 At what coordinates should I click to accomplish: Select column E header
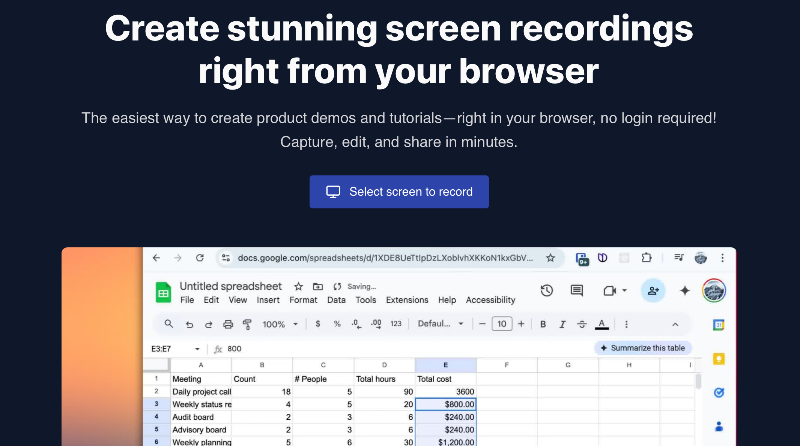point(445,365)
